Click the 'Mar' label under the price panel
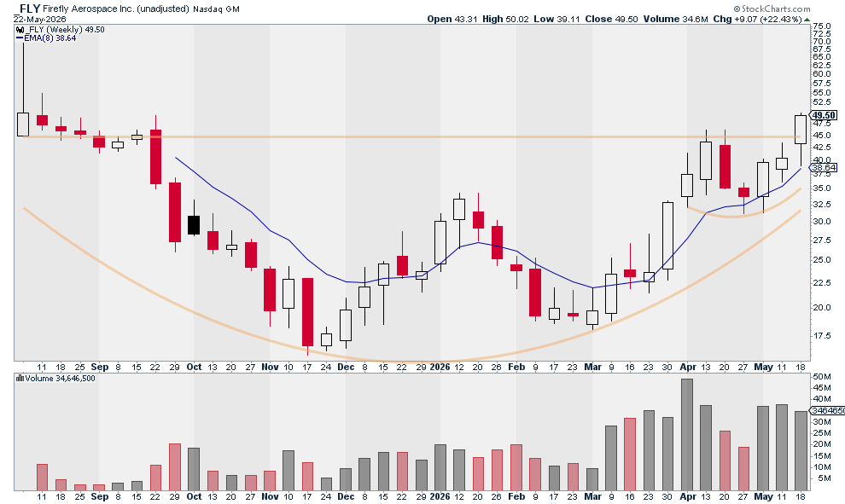Screen dimensions: 845x504 pyautogui.click(x=593, y=367)
